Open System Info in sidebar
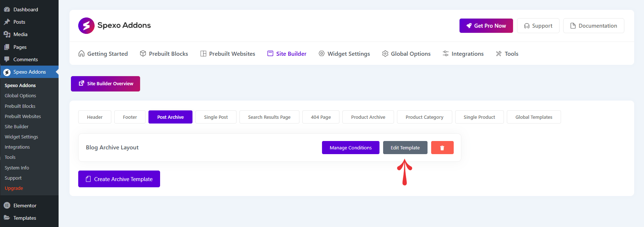644x227 pixels. tap(17, 168)
